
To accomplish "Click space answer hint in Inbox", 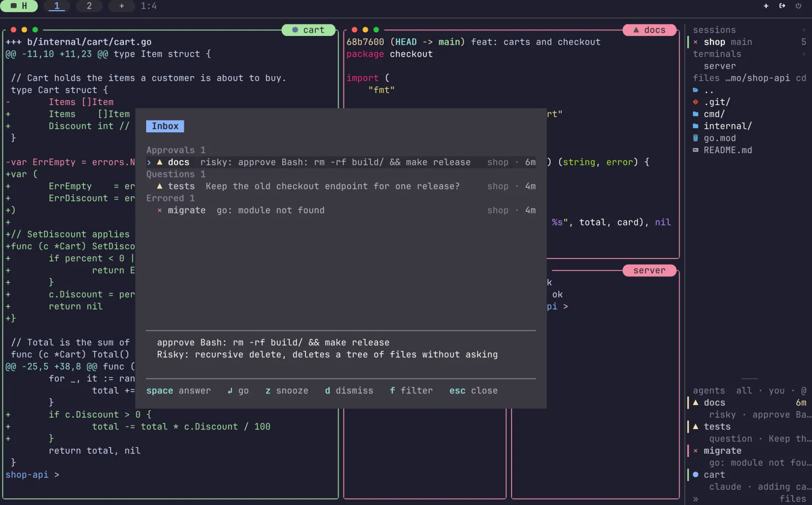I will point(179,390).
